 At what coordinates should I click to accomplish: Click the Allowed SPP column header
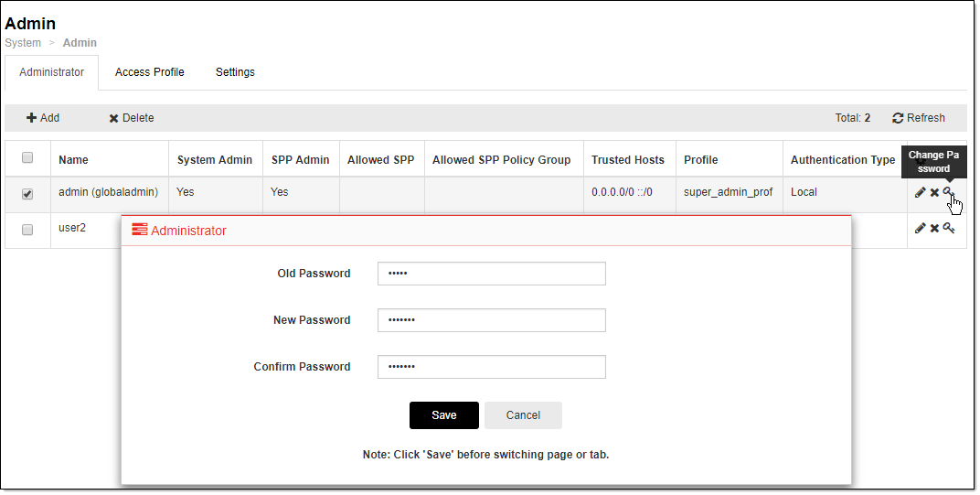click(380, 159)
